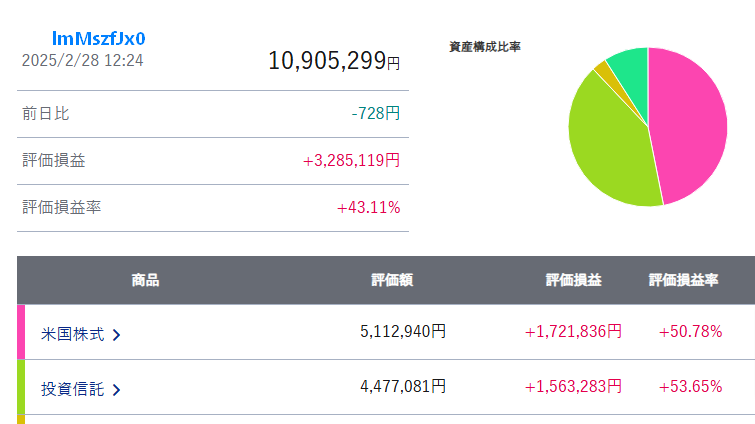
Task: Expand the 米国株式 row chevron
Action: tap(117, 334)
